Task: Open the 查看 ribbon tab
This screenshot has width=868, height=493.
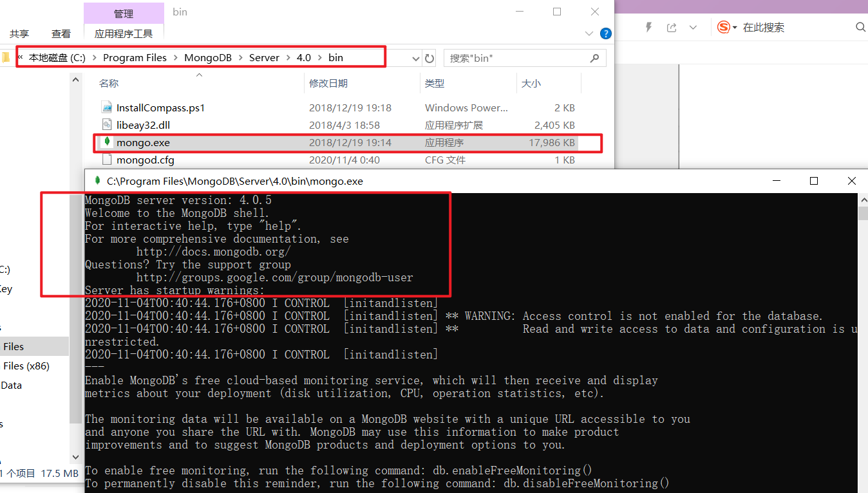Action: (61, 33)
